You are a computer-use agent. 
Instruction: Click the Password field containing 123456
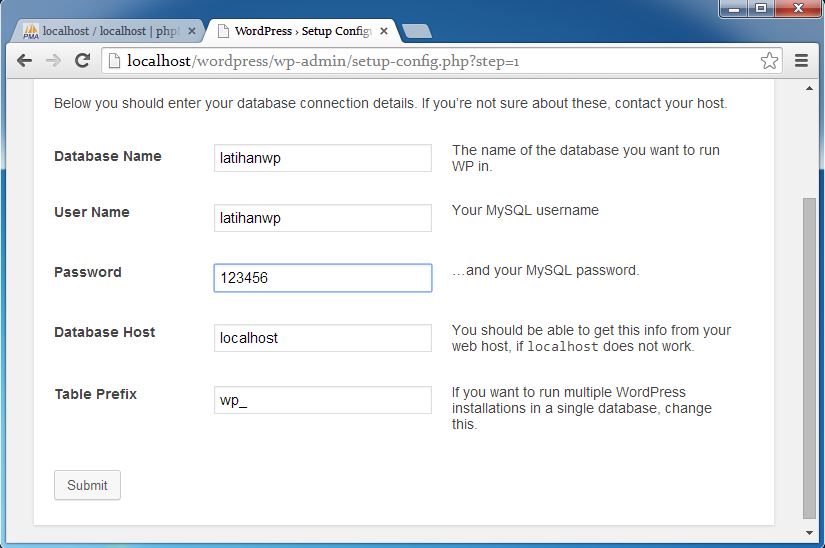[x=323, y=278]
